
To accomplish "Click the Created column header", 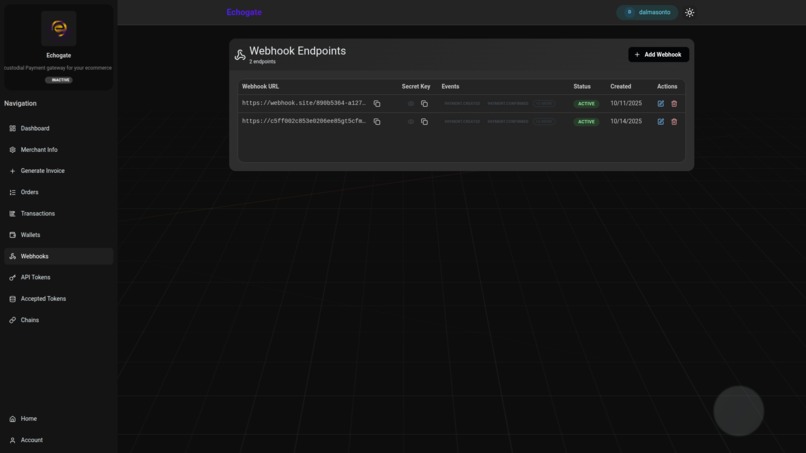I will (x=620, y=86).
